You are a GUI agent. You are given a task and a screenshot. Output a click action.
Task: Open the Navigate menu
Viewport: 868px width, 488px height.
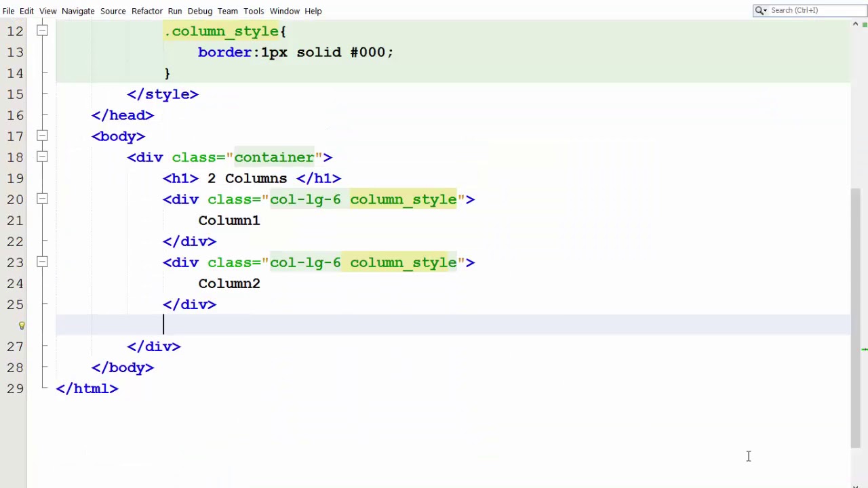pos(78,11)
